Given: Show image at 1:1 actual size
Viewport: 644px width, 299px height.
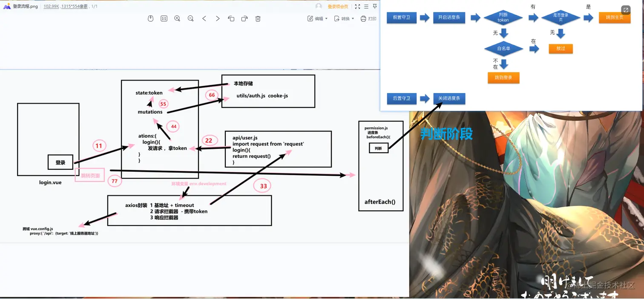Looking at the screenshot, I should 164,18.
